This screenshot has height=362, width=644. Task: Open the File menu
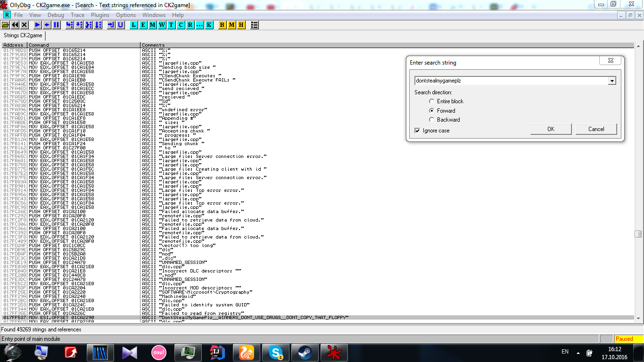(x=18, y=15)
